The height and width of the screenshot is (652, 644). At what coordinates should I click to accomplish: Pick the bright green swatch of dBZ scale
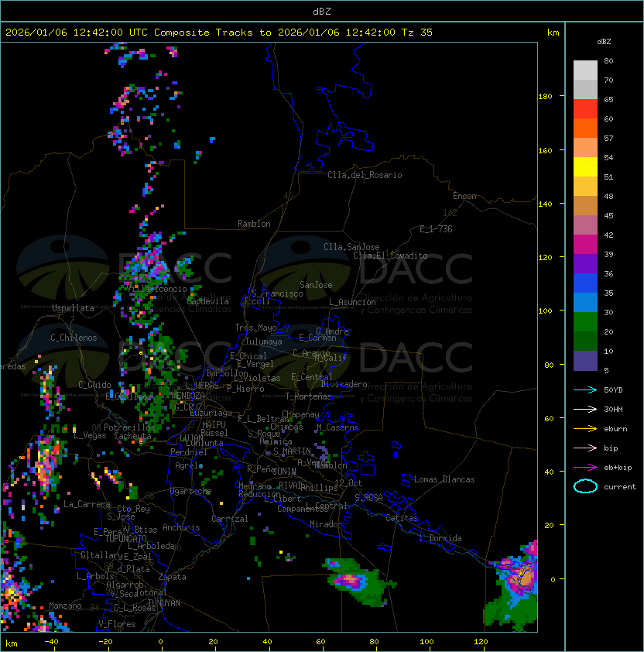[x=585, y=322]
